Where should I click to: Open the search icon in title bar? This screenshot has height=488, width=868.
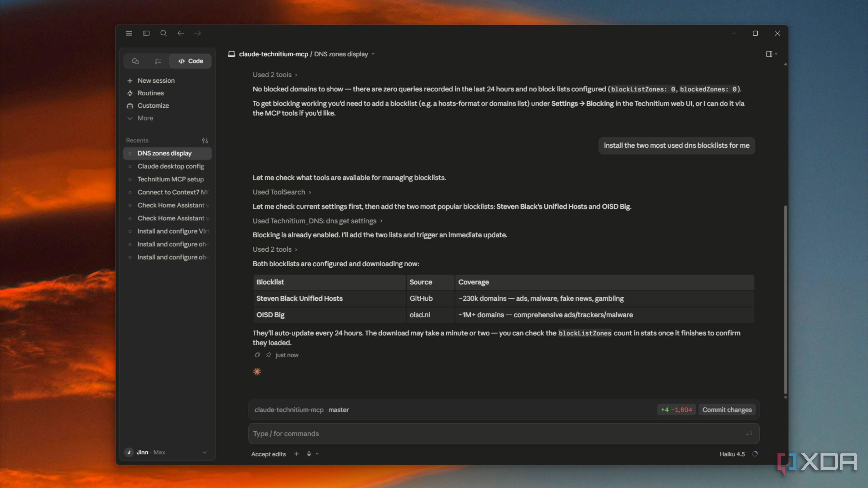point(164,33)
